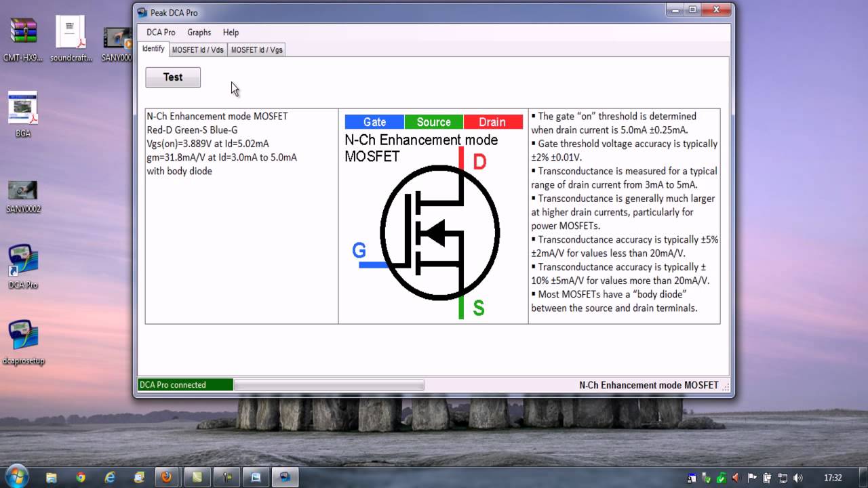The width and height of the screenshot is (868, 488).
Task: Switch to the MOSFET Id / Vgs tab
Action: [x=256, y=50]
